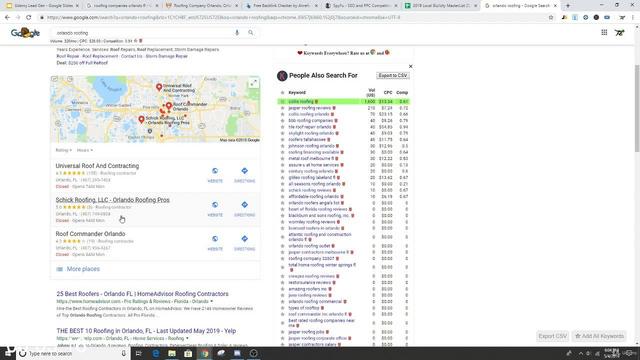Click 'roofing financing available' keyword
Screen dimensions: 640x360
[x=313, y=152]
